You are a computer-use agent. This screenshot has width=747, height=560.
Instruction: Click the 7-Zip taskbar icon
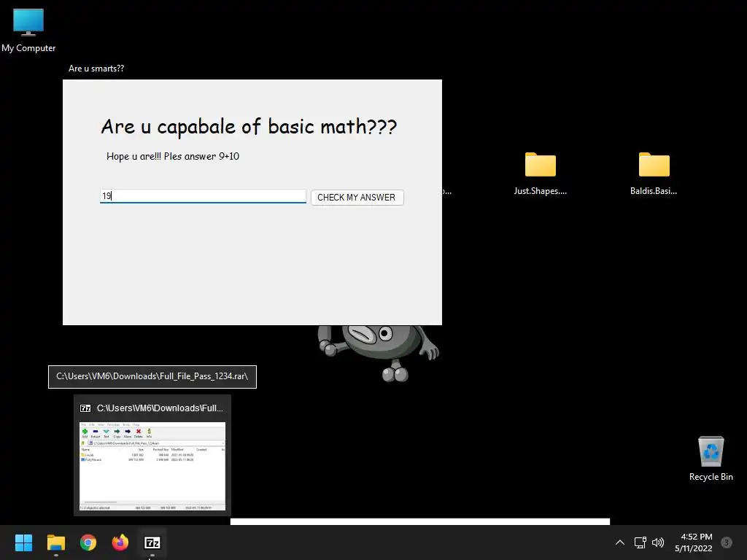[152, 542]
